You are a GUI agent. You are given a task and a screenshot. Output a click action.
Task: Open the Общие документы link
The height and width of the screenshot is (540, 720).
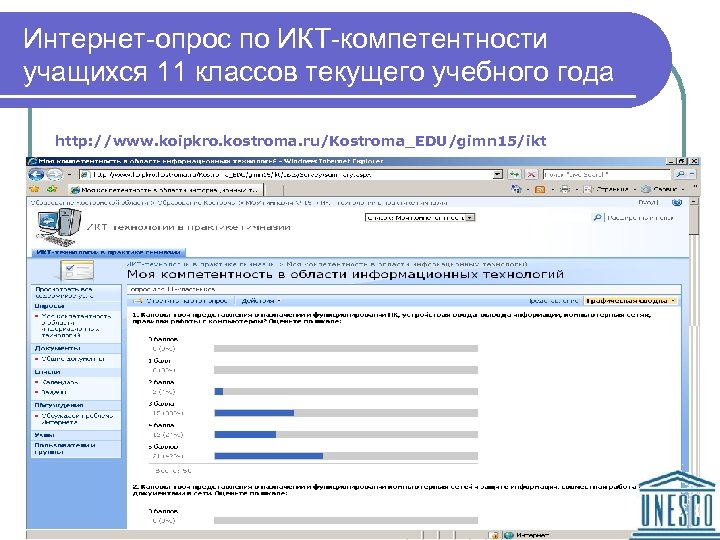coord(73,359)
